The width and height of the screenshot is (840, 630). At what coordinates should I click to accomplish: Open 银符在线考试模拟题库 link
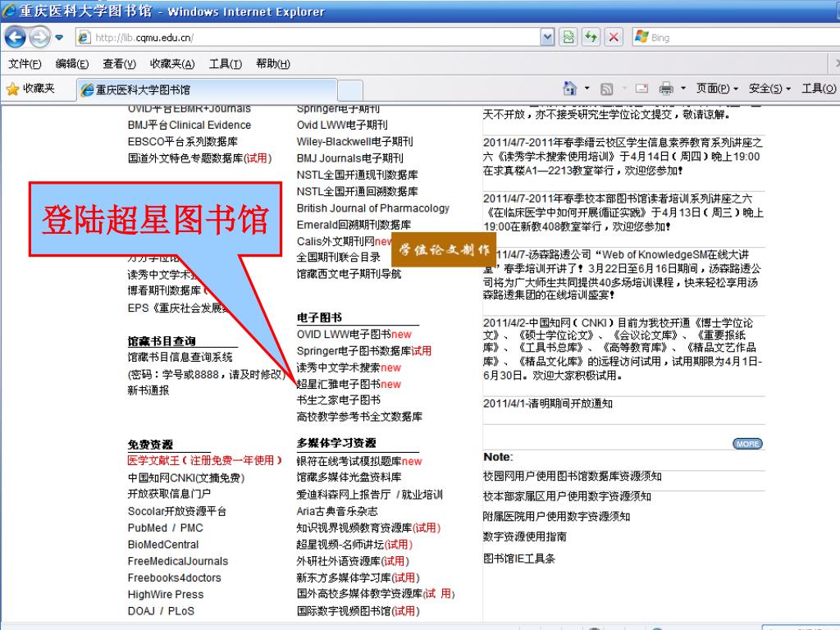tap(349, 461)
